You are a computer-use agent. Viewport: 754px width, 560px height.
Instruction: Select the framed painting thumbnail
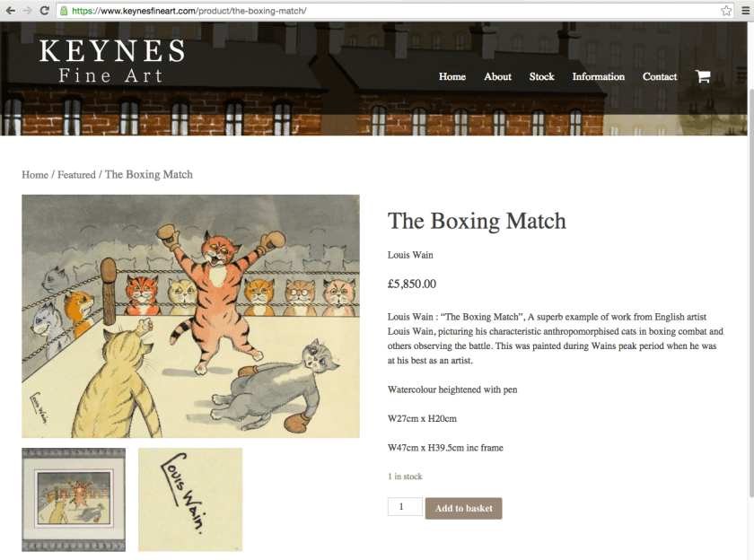(x=74, y=500)
